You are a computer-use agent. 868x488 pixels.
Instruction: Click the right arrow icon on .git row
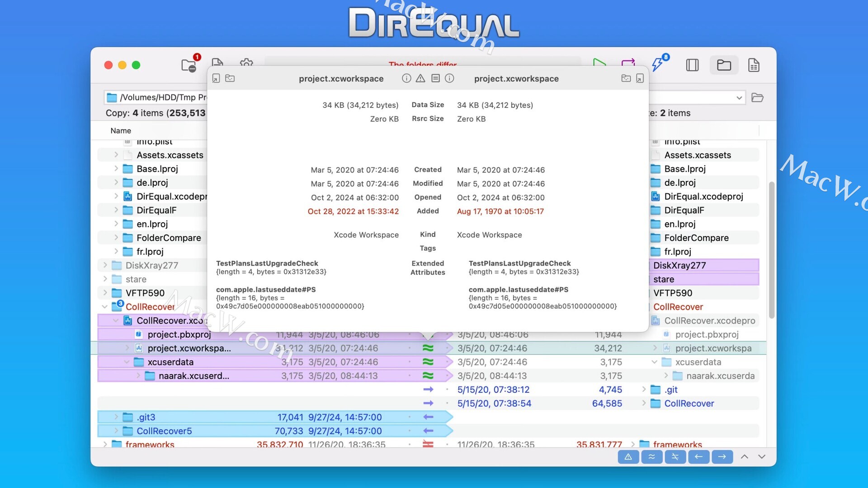point(428,389)
